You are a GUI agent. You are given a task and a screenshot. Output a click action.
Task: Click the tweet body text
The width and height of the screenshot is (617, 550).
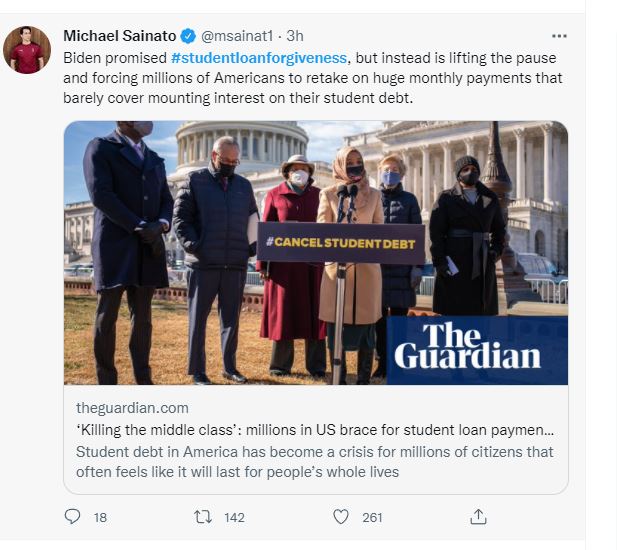coord(313,78)
